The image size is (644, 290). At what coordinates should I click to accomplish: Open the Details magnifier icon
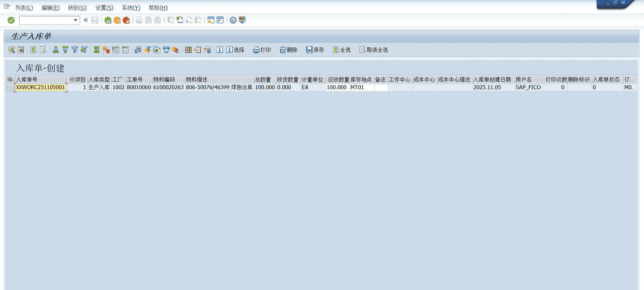11,49
